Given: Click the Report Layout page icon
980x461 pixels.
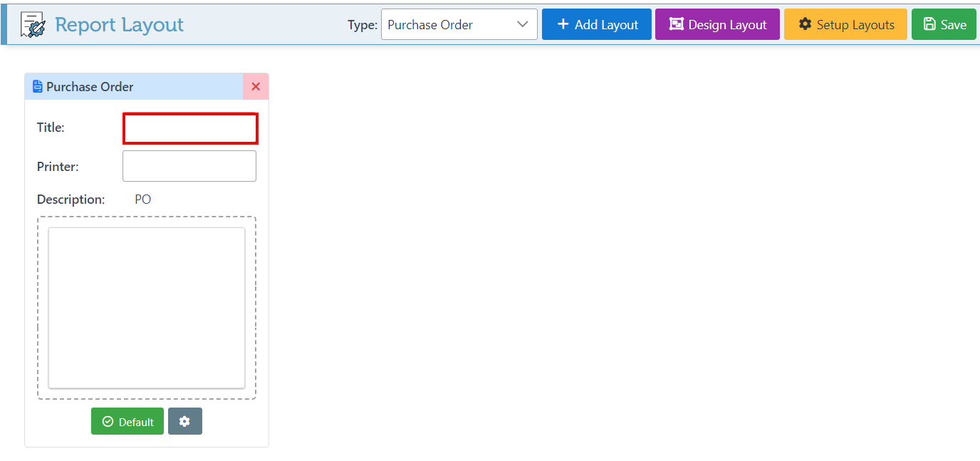Looking at the screenshot, I should (x=33, y=25).
